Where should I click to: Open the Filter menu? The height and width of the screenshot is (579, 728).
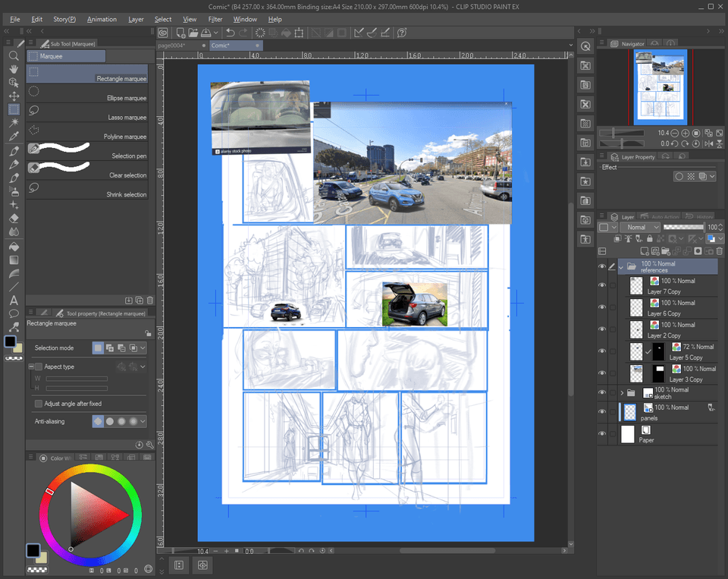click(x=215, y=19)
